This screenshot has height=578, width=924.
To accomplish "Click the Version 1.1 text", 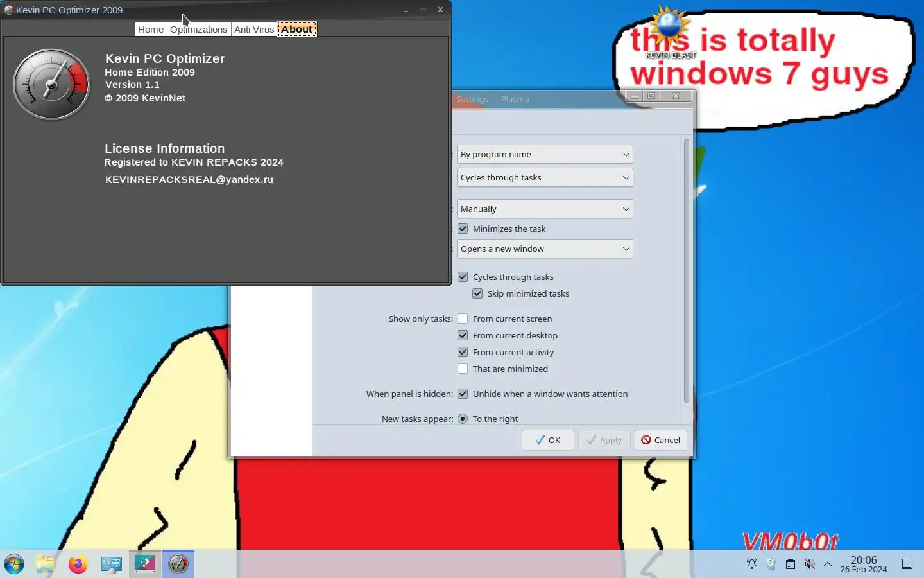I will click(132, 85).
